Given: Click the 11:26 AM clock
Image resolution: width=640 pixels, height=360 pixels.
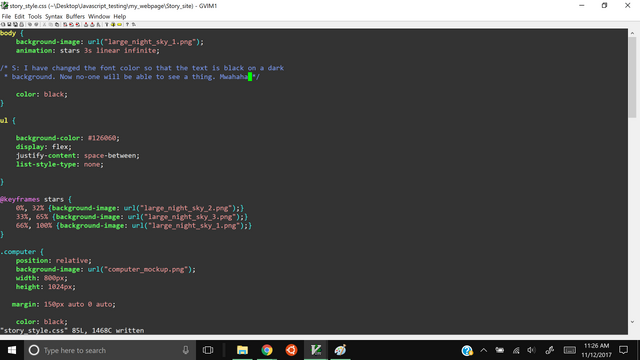Looking at the screenshot, I should (x=596, y=346).
